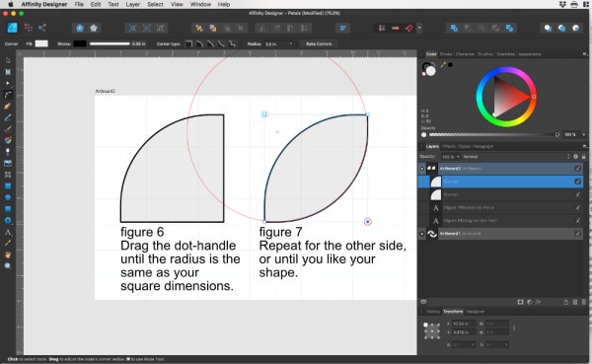The width and height of the screenshot is (592, 364).
Task: Select the Ellipse tool
Action: tap(8, 197)
